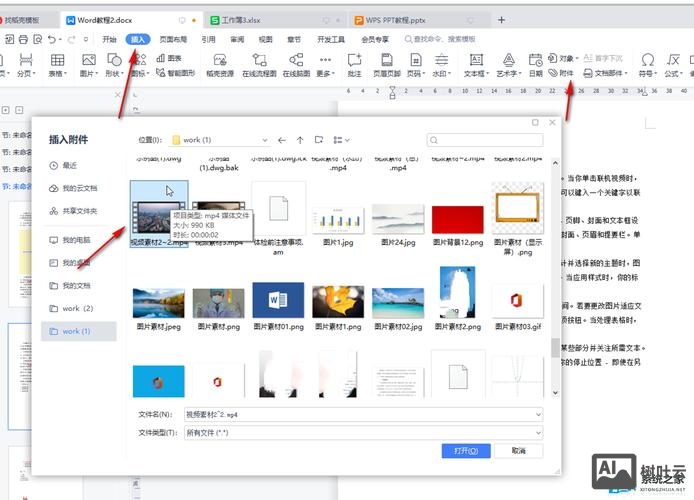Click the 打开 (open) button
The width and height of the screenshot is (694, 500).
click(x=465, y=452)
